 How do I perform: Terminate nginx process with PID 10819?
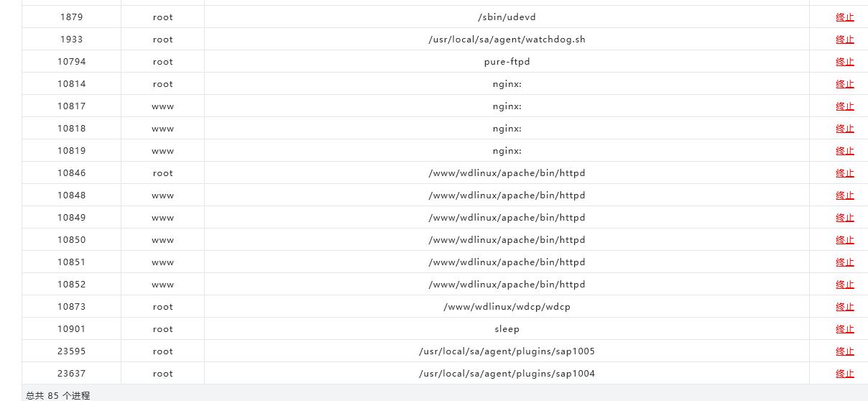[x=845, y=151]
